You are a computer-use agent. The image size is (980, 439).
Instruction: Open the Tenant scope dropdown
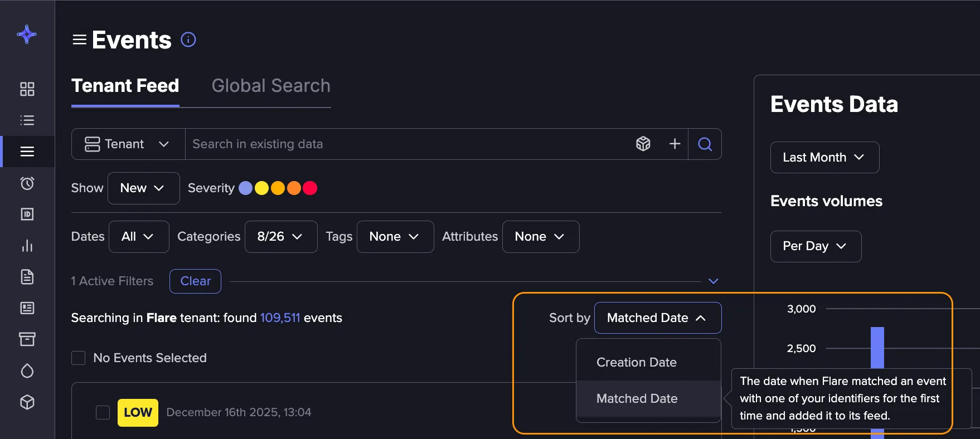(x=128, y=144)
